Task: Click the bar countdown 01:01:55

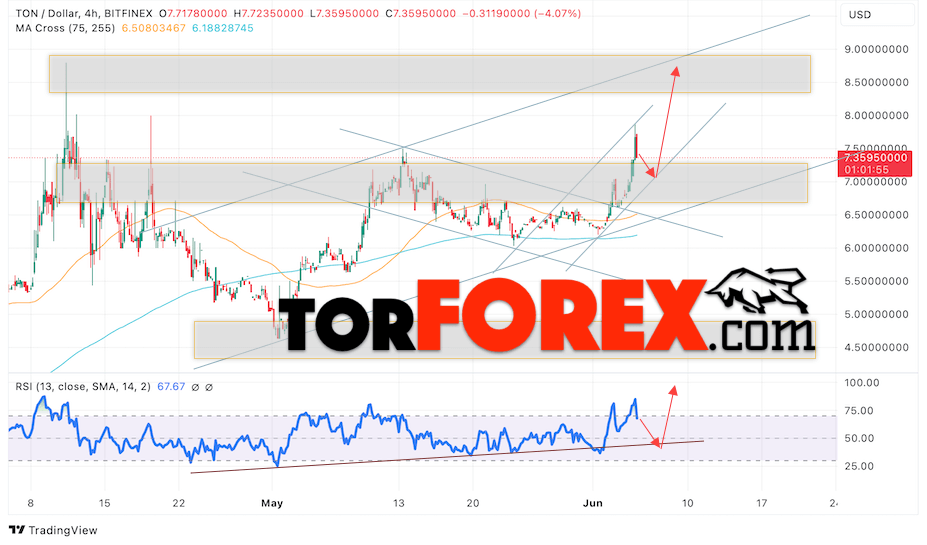Action: 866,170
